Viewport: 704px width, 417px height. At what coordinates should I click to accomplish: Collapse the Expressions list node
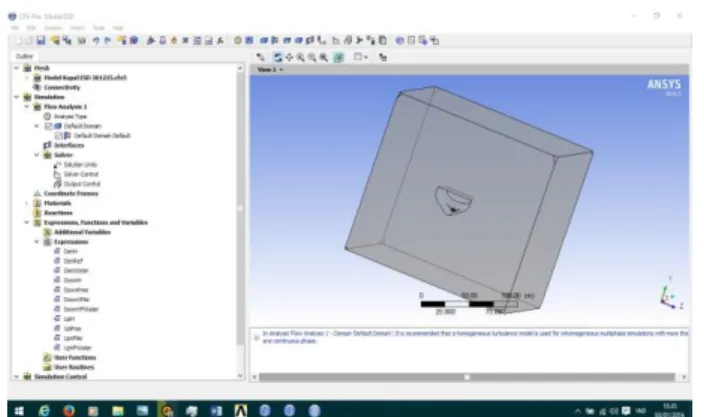tap(37, 242)
